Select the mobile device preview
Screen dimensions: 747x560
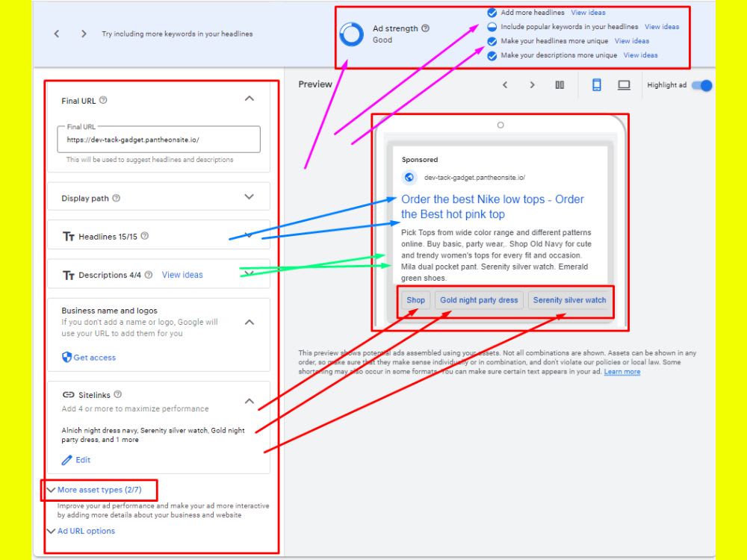[x=596, y=85]
